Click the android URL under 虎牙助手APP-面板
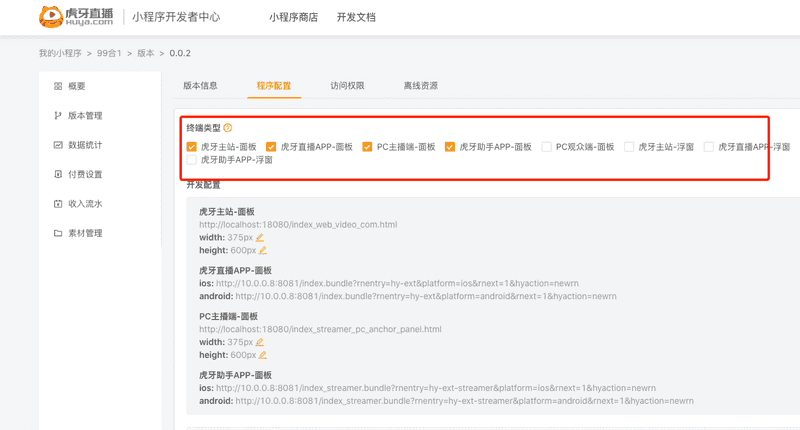Viewport: 800px width, 430px height. pyautogui.click(x=464, y=401)
